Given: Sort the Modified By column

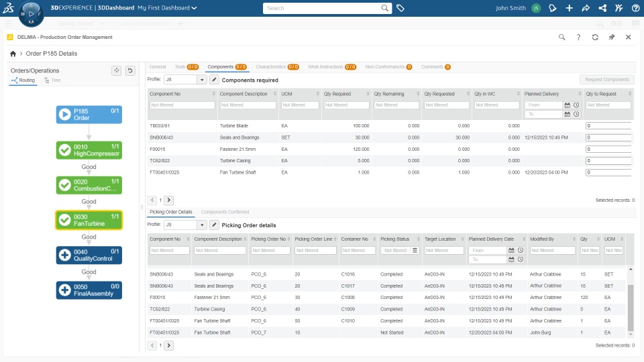Looking at the screenshot, I should [574, 239].
